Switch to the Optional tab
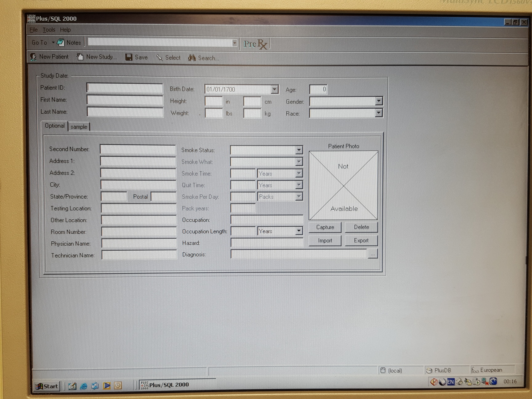This screenshot has height=399, width=532. click(54, 126)
